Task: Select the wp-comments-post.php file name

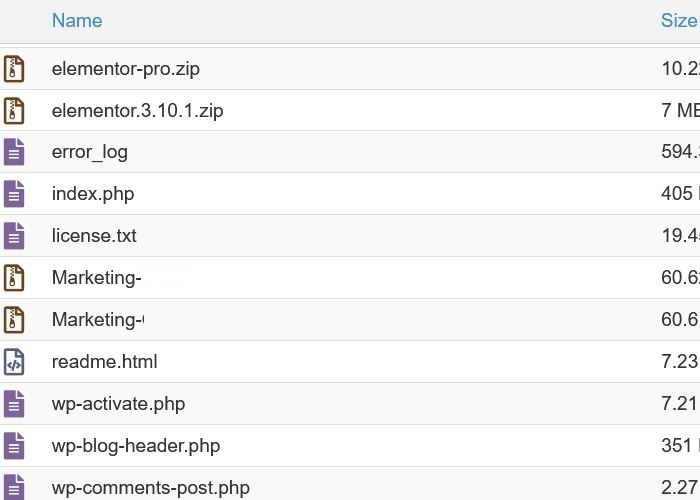Action: pyautogui.click(x=150, y=488)
